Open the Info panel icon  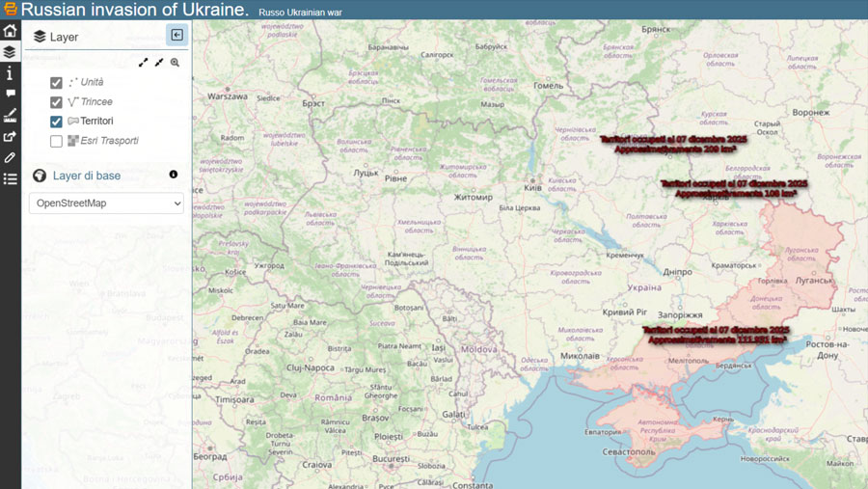coord(10,73)
